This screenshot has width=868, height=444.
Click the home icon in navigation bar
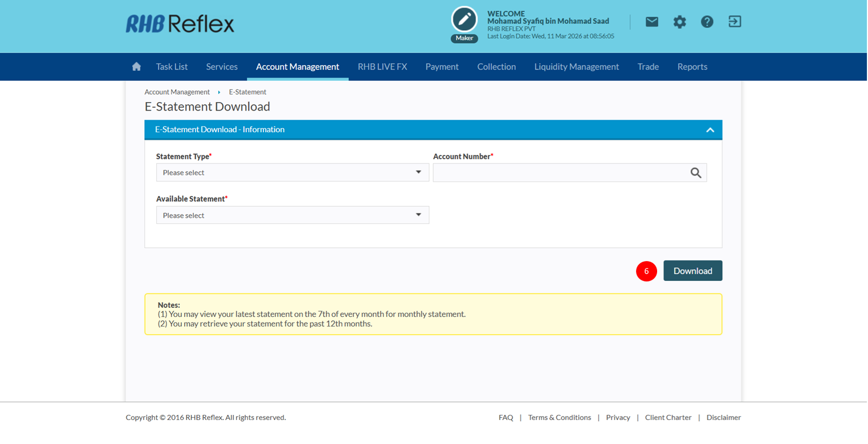pos(136,67)
